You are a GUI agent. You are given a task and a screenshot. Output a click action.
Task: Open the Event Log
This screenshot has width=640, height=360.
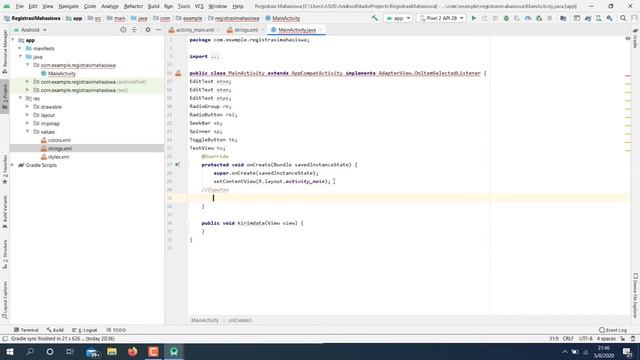[x=613, y=330]
